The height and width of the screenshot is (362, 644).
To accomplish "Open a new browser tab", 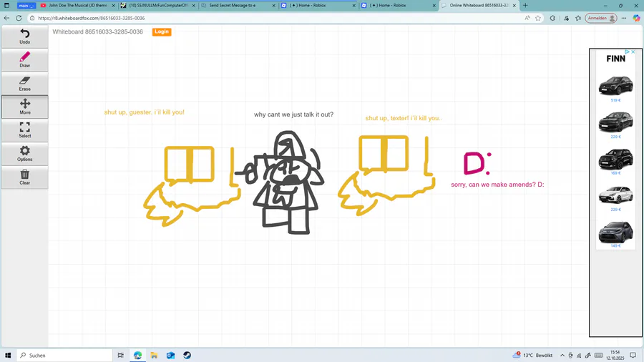I will [x=525, y=5].
